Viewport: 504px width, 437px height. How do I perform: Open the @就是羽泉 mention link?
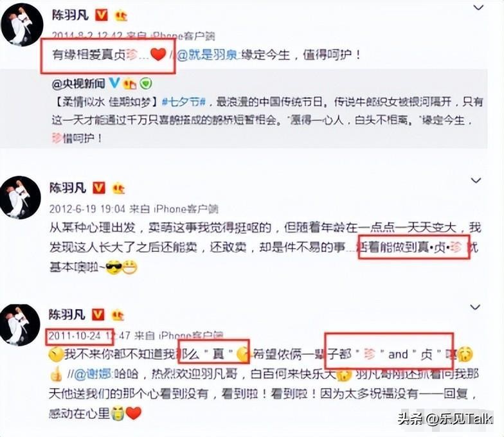207,55
